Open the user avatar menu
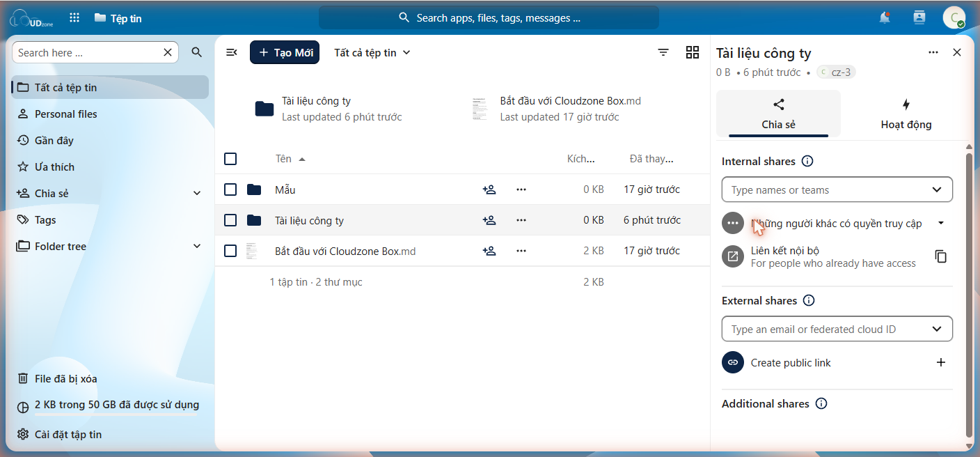The width and height of the screenshot is (980, 457). point(954,18)
